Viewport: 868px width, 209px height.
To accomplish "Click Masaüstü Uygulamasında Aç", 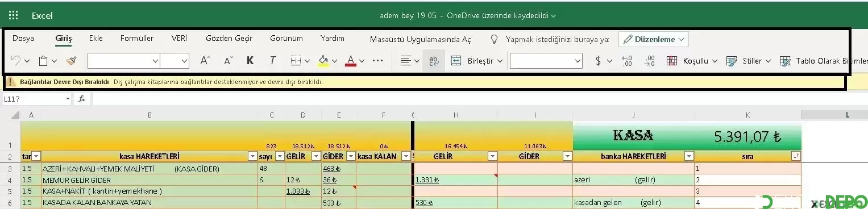I will (x=421, y=39).
